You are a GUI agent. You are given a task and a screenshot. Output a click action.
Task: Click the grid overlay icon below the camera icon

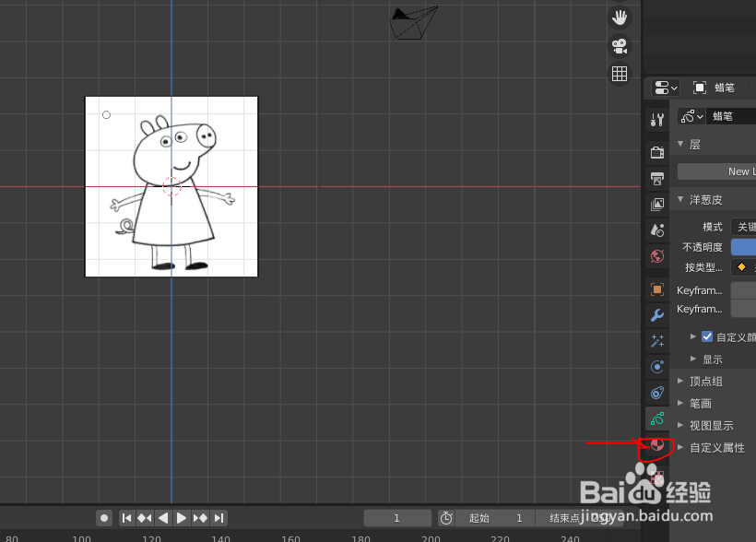pos(619,74)
